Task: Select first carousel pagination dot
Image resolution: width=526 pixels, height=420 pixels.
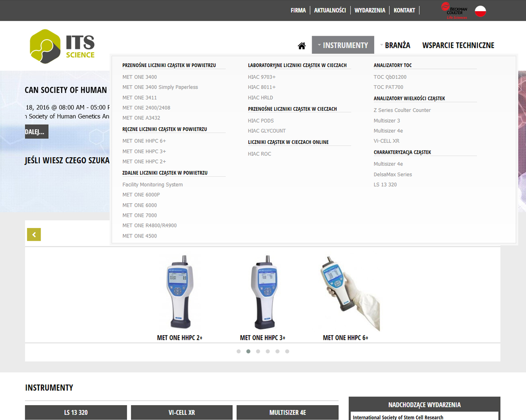Action: pos(239,352)
